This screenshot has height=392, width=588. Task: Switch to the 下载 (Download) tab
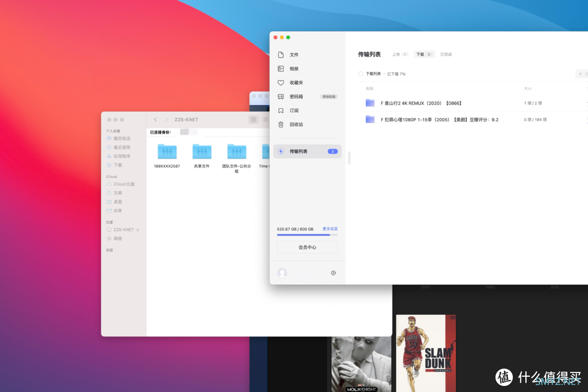click(x=424, y=54)
